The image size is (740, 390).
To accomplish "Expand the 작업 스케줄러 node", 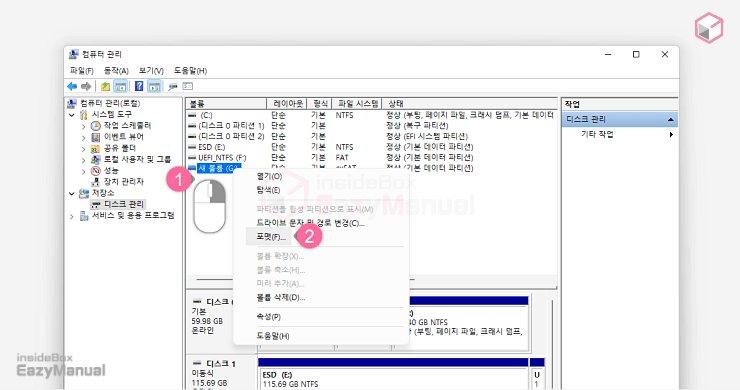I will (84, 126).
